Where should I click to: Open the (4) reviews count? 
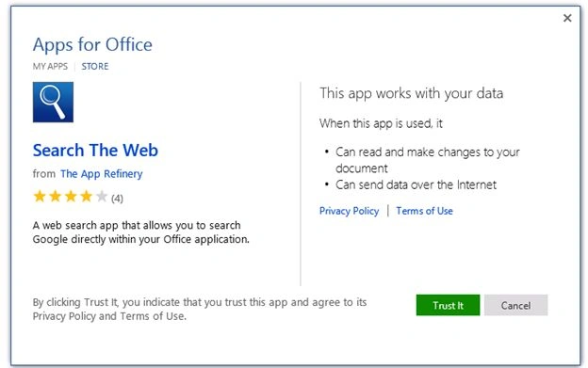point(117,198)
